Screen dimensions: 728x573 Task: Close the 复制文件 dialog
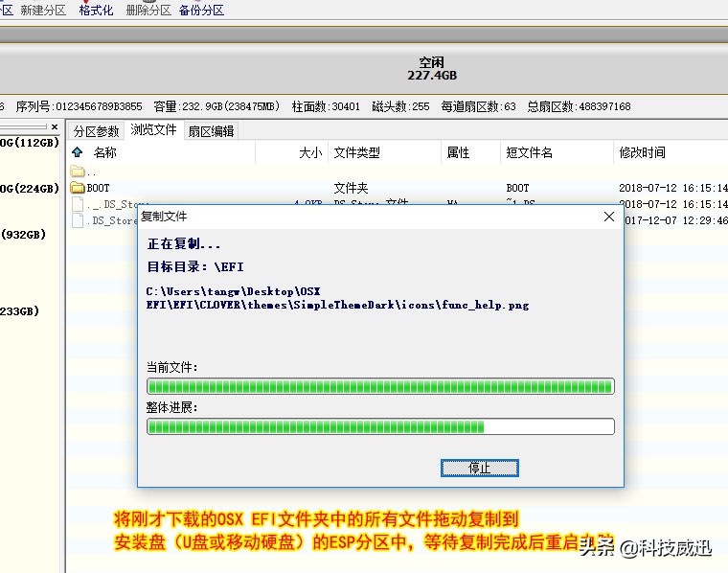[609, 217]
